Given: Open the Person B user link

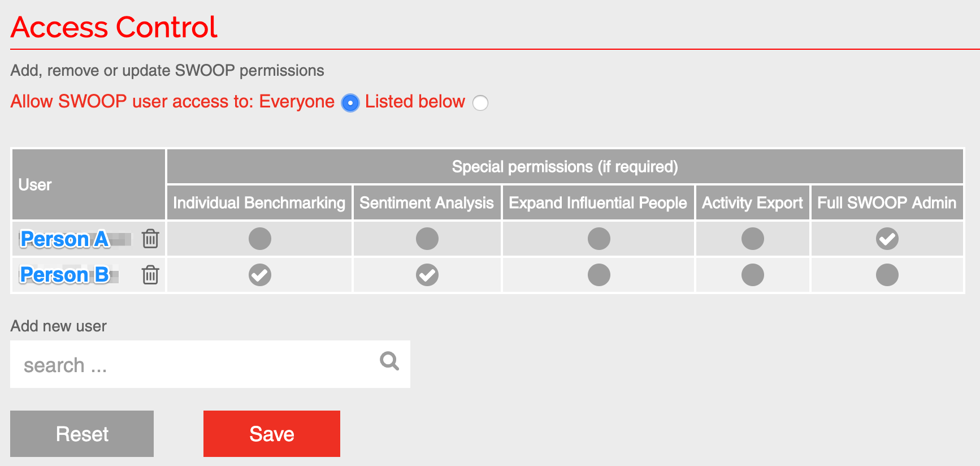Looking at the screenshot, I should pyautogui.click(x=65, y=275).
